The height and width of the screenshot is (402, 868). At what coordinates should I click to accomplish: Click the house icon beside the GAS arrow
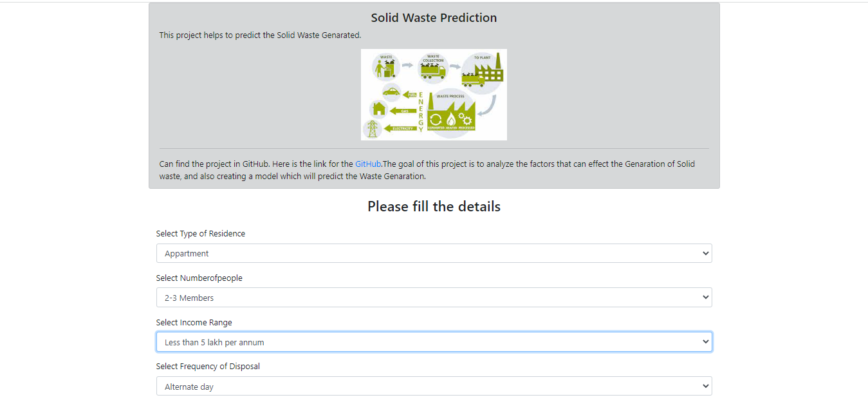(379, 109)
